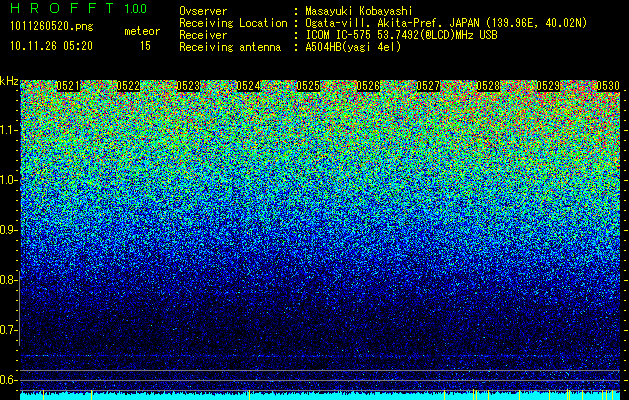
Task: Click the 0522 time marker
Action: 128,86
